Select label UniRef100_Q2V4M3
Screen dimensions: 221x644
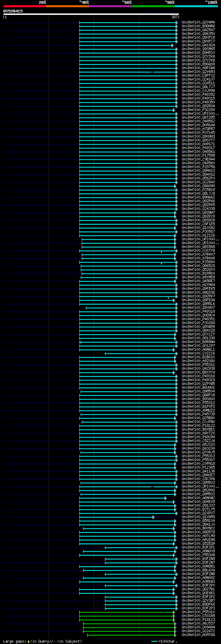198,72
